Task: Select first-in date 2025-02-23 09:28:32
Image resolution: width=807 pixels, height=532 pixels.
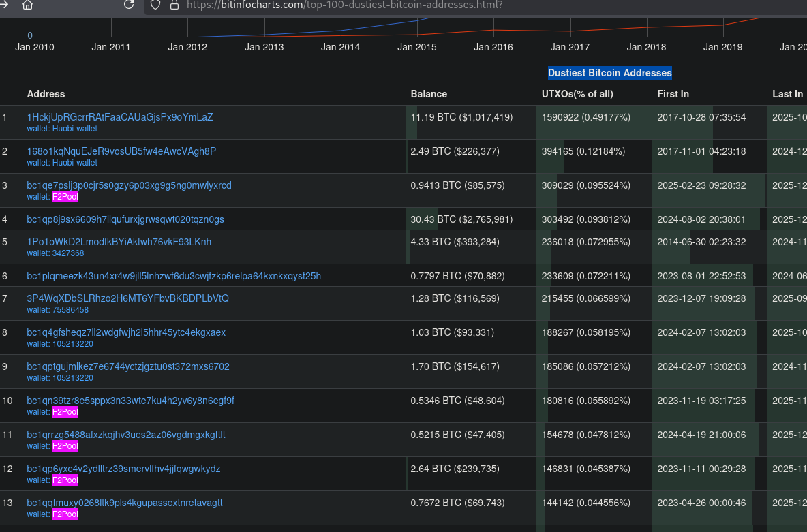Action: pyautogui.click(x=701, y=185)
